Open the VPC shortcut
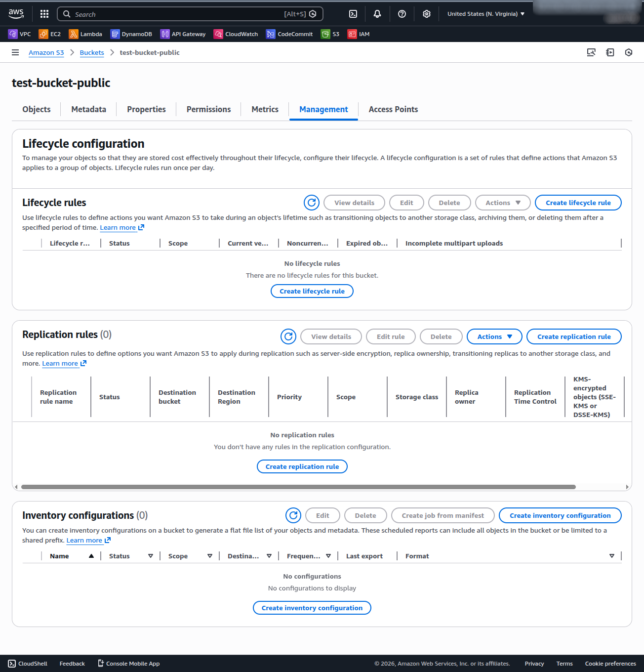The height and width of the screenshot is (672, 644). 20,34
